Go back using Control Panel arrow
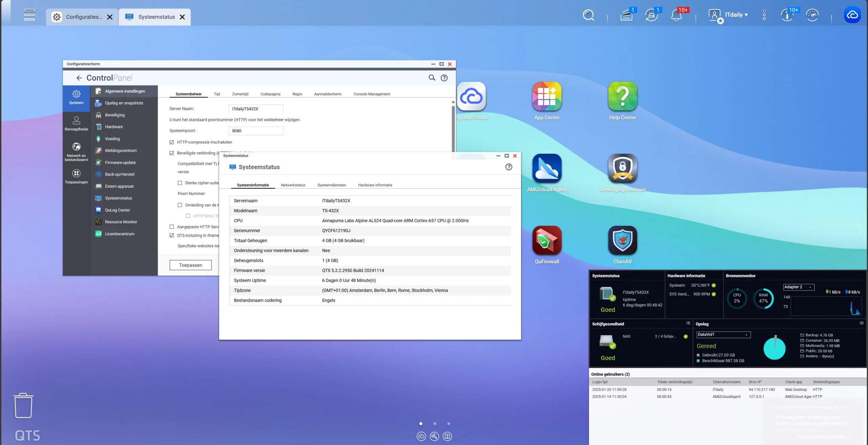Screen dimensions: 868x445 pos(79,78)
